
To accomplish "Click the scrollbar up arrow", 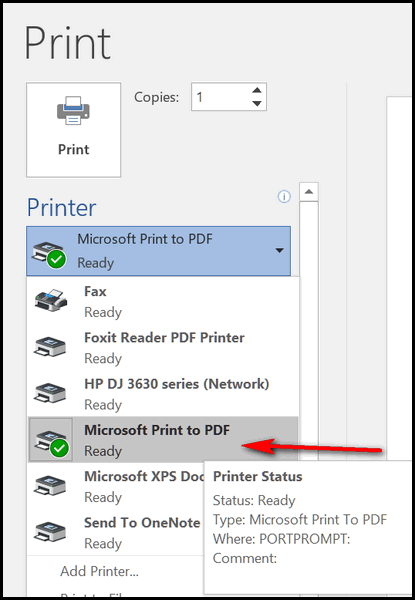I will click(309, 192).
